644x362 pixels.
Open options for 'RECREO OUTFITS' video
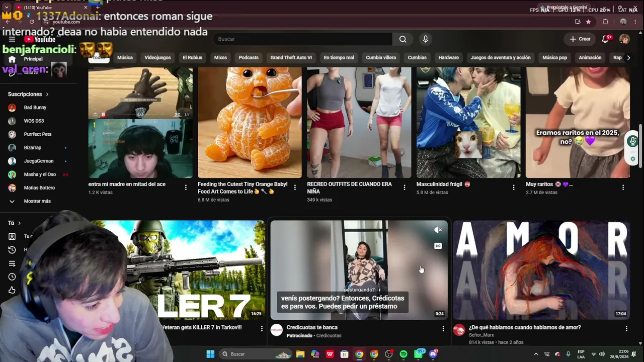click(405, 188)
